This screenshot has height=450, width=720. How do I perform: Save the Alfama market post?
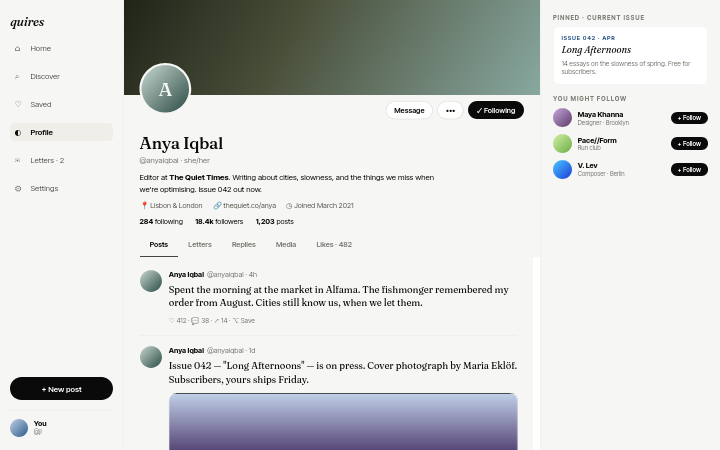point(243,321)
